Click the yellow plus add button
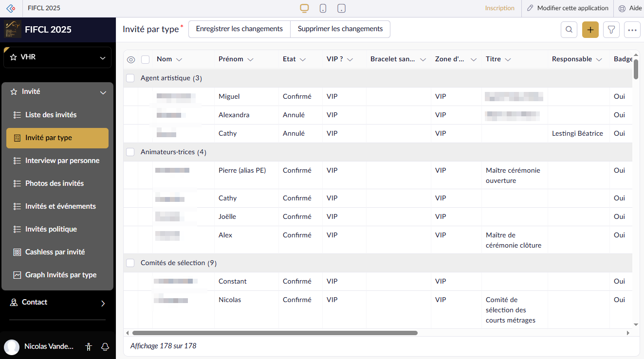 coord(590,30)
